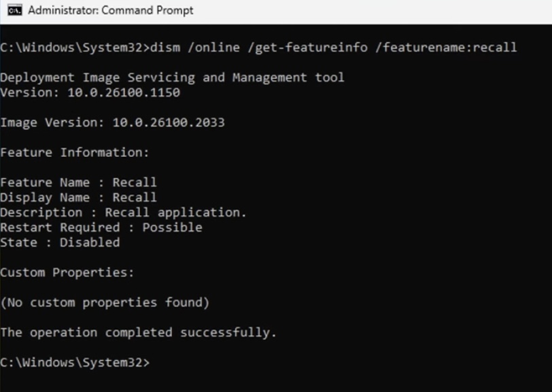Click the Feature Information heading
Screen dimensions: 552x392
coord(75,152)
